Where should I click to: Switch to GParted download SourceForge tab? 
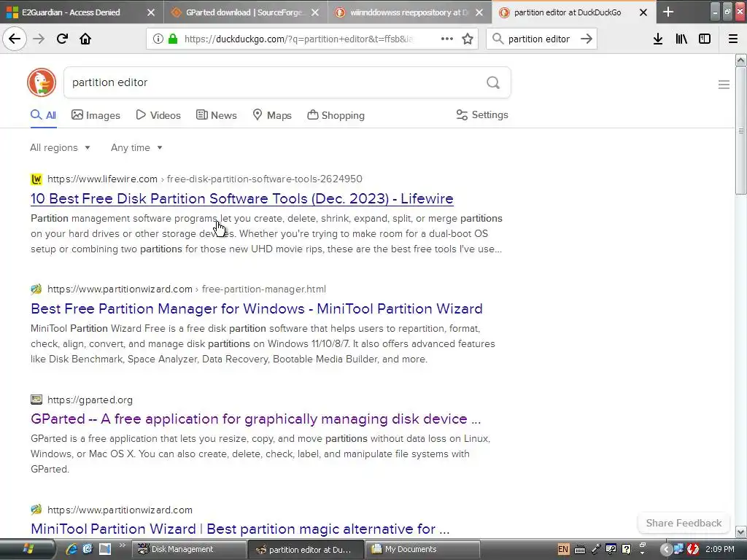click(243, 12)
